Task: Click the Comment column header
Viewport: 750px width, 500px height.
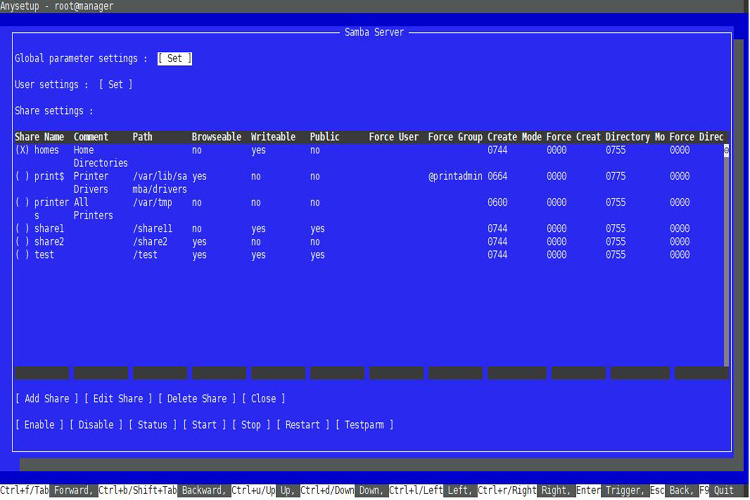Action: (x=91, y=137)
